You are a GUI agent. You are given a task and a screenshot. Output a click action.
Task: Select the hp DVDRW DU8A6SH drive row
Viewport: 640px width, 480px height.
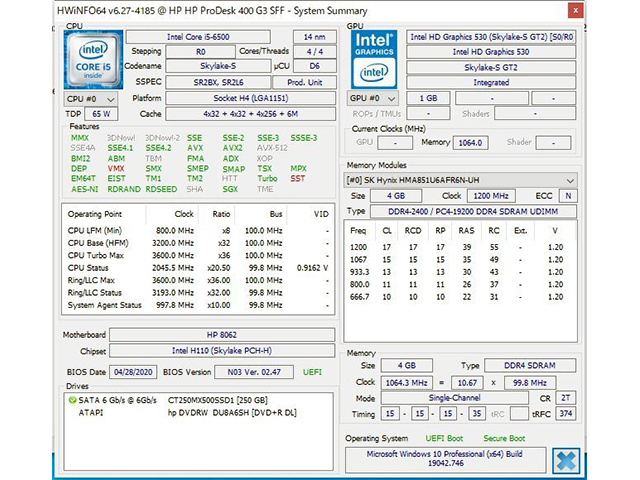pyautogui.click(x=198, y=413)
